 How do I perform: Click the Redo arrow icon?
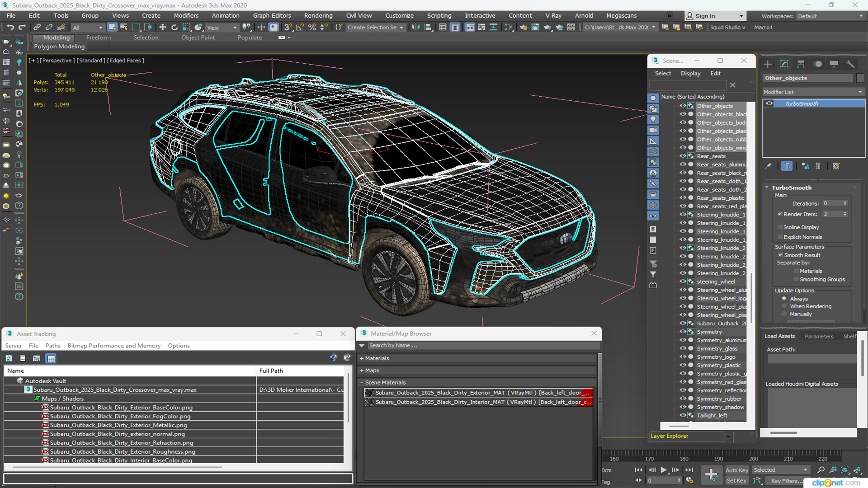21,28
